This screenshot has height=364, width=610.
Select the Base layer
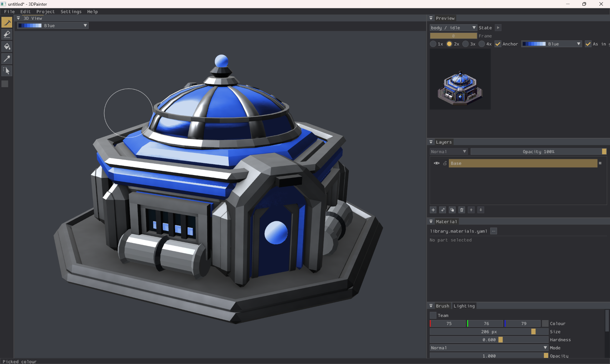click(523, 163)
